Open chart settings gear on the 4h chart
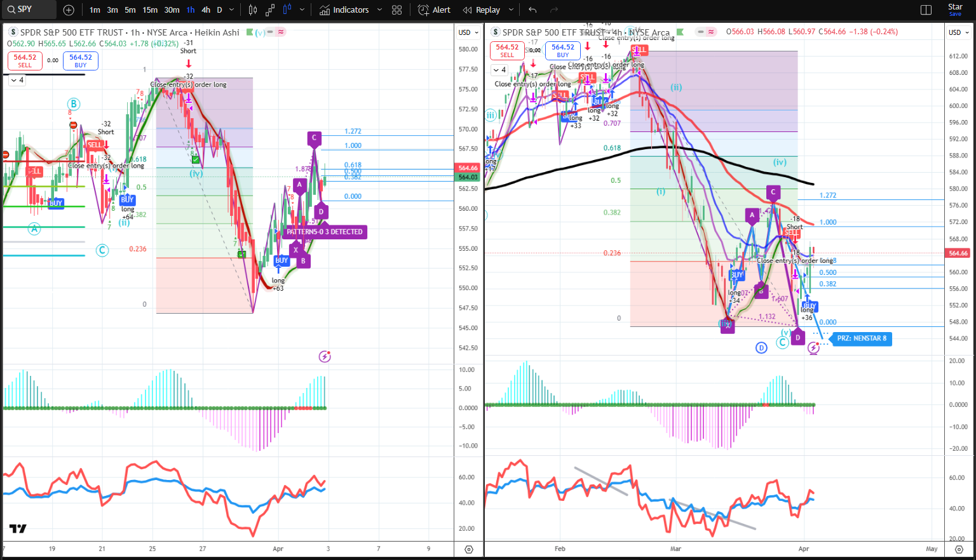This screenshot has height=560, width=976. point(959,550)
